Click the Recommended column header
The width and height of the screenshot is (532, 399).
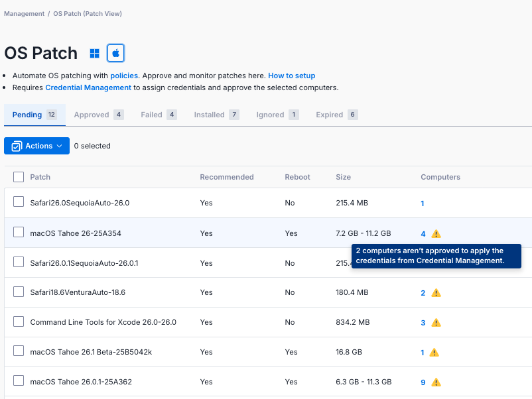click(x=227, y=177)
